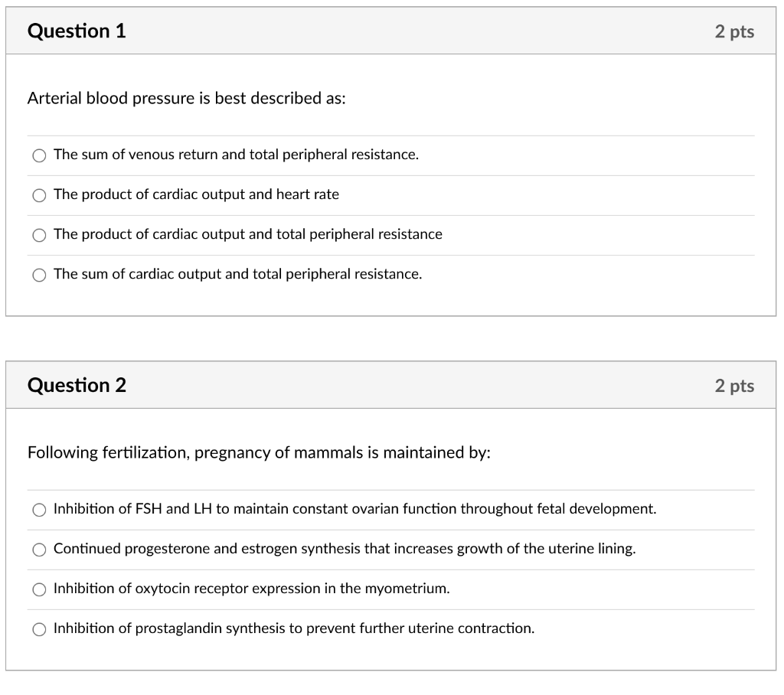Screen dimensions: 784x695
Task: Click the 'Question 2' header title
Action: [x=77, y=385]
